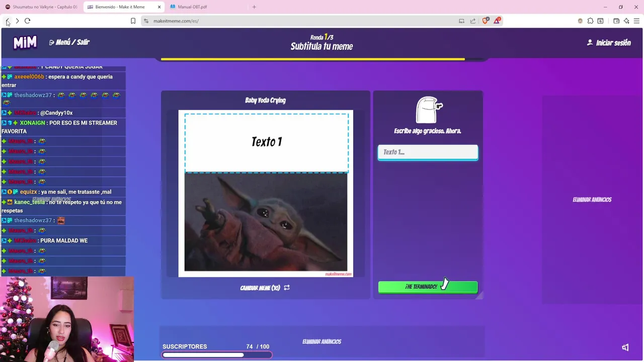The height and width of the screenshot is (362, 644).
Task: Click the subscribers progress bar
Action: coord(217,355)
